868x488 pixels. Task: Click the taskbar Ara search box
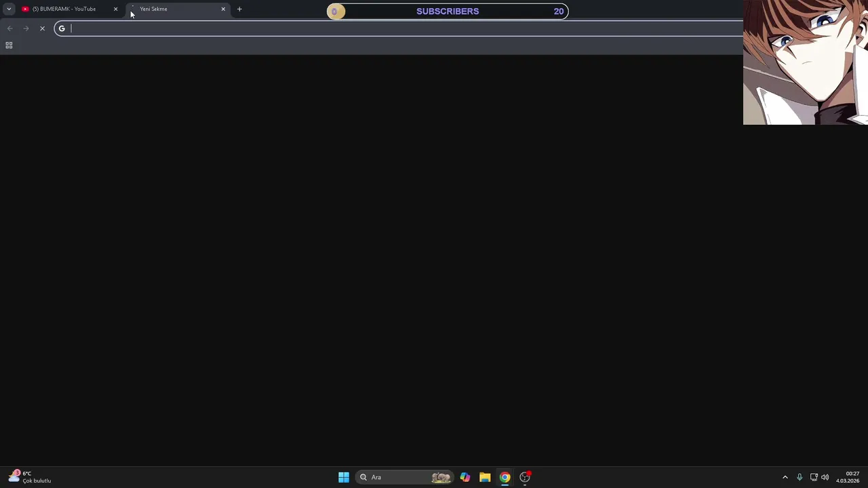(x=405, y=477)
